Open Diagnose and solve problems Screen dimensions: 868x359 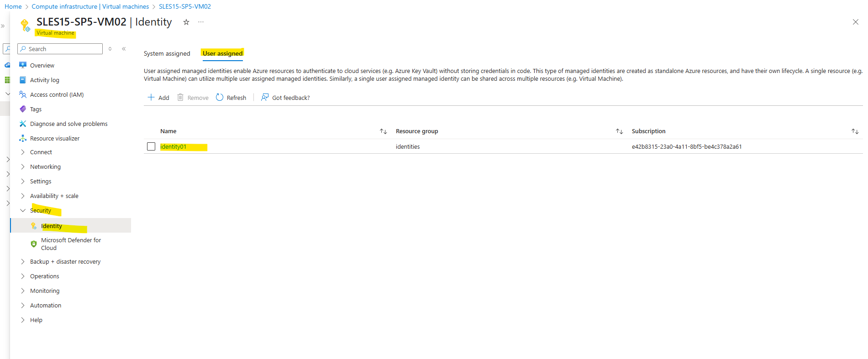[x=69, y=124]
